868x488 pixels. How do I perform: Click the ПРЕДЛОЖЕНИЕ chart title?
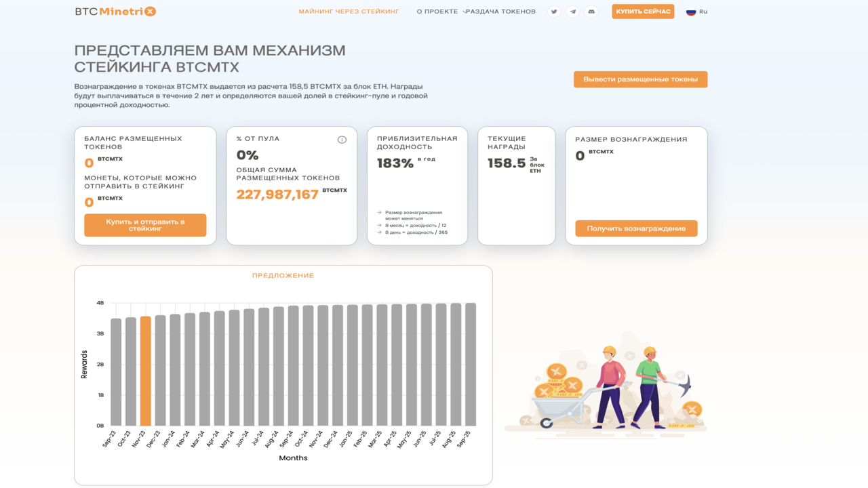(283, 276)
